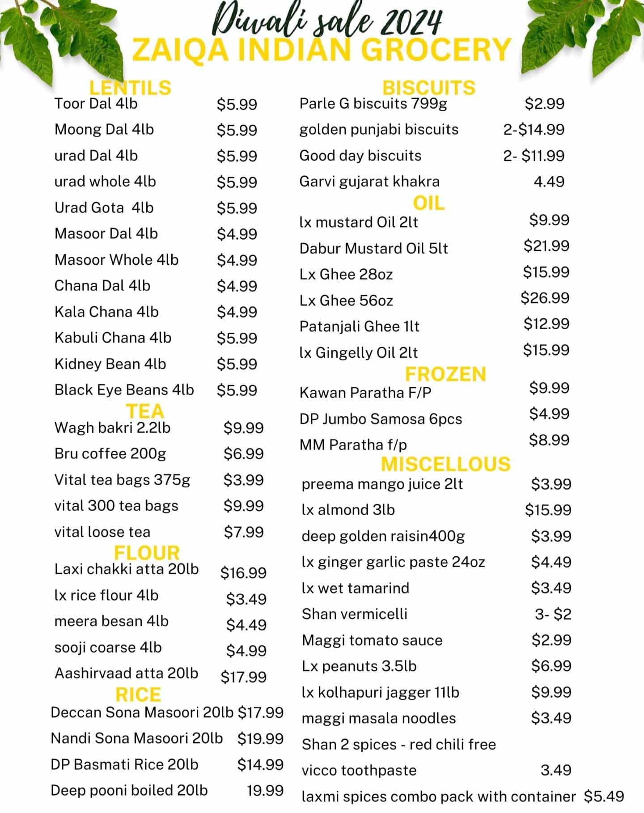Select Laxi chakki atta 20lb entry

(x=127, y=569)
